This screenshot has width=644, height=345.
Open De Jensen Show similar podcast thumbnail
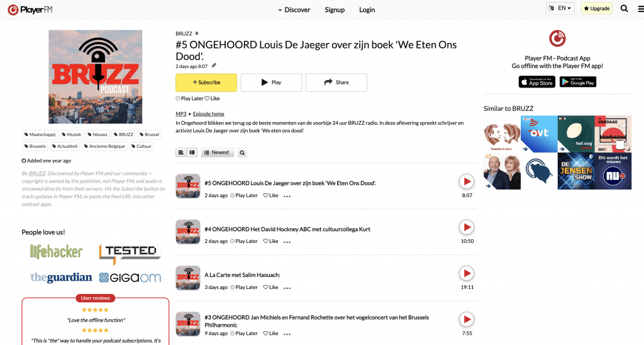click(x=576, y=171)
